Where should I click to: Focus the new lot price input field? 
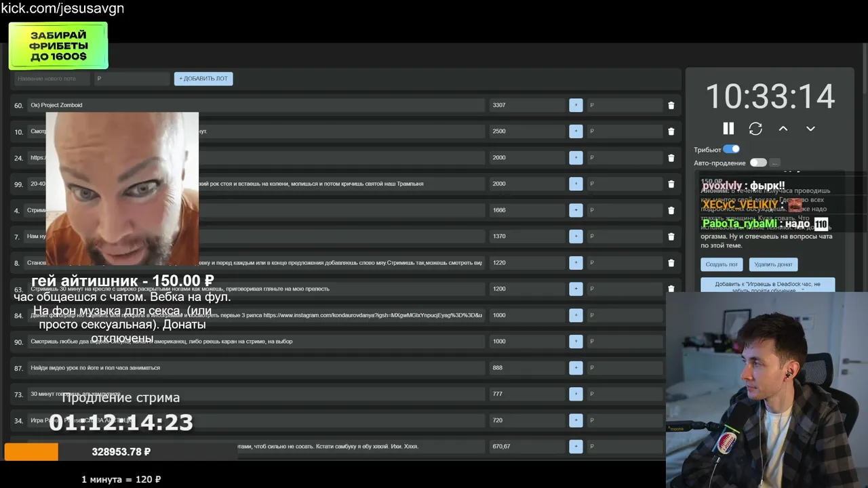tap(132, 79)
